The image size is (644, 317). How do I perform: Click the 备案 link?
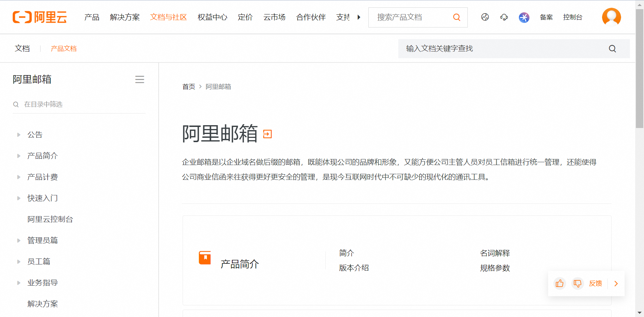pos(546,17)
